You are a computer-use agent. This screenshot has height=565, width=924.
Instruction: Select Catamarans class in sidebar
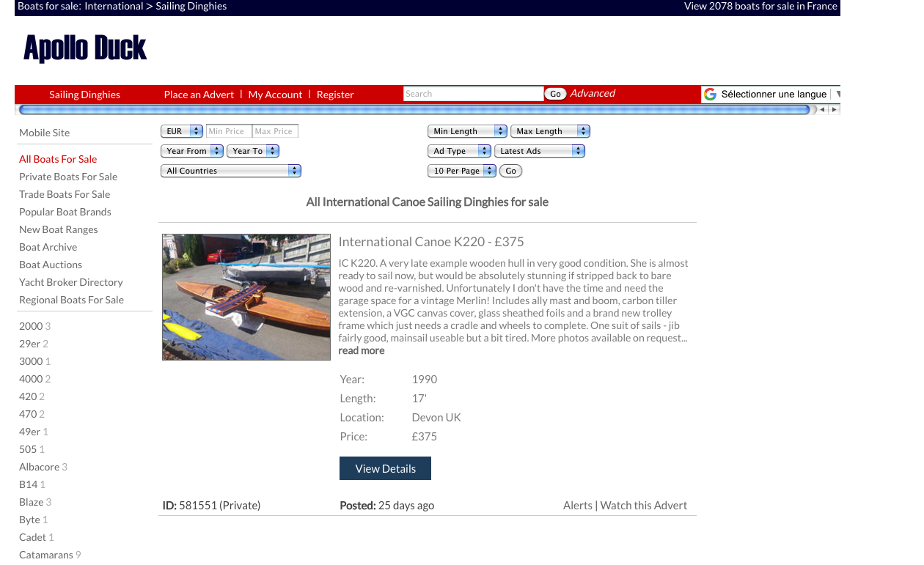coord(46,555)
